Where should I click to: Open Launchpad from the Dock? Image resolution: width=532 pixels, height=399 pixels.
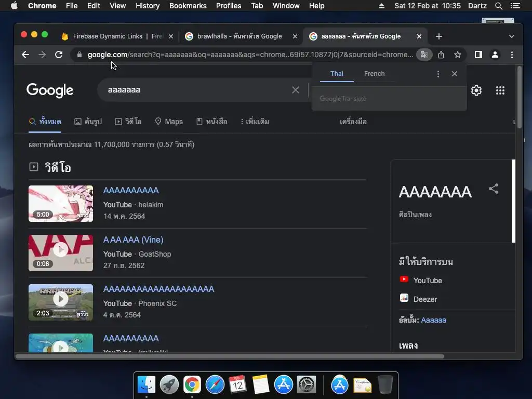pyautogui.click(x=169, y=385)
